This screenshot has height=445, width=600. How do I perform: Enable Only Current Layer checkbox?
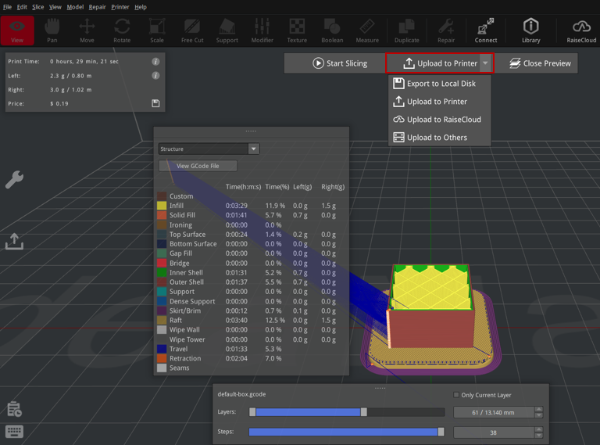[x=458, y=394]
